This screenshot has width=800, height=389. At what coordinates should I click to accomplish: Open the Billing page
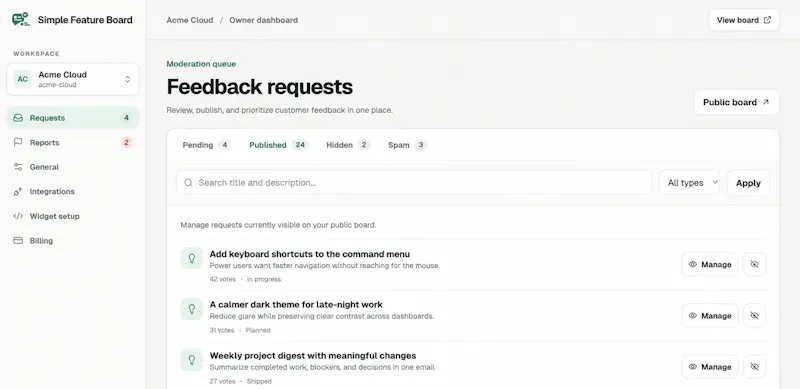coord(73,240)
